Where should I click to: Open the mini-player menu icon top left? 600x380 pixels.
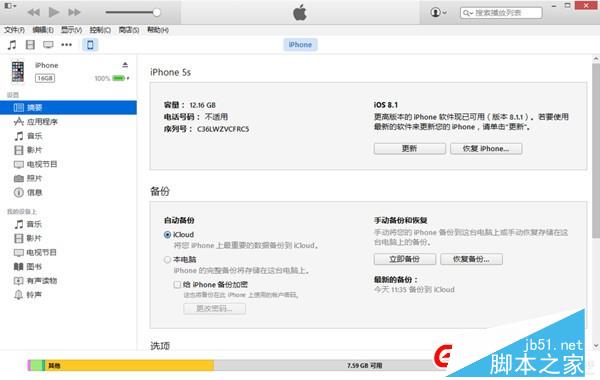10,6
